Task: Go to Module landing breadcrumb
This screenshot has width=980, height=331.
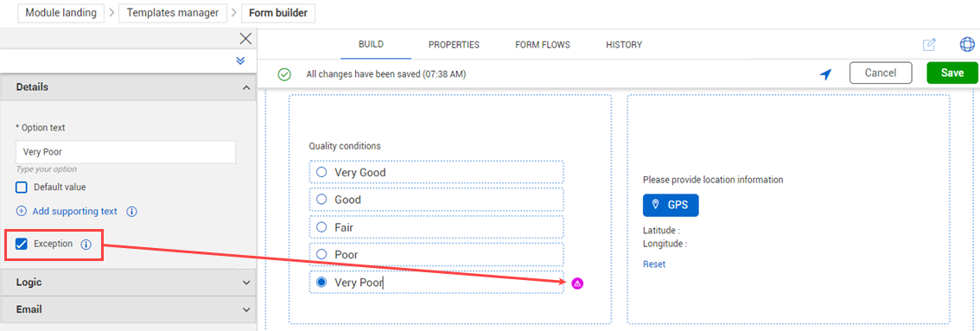Action: click(60, 12)
